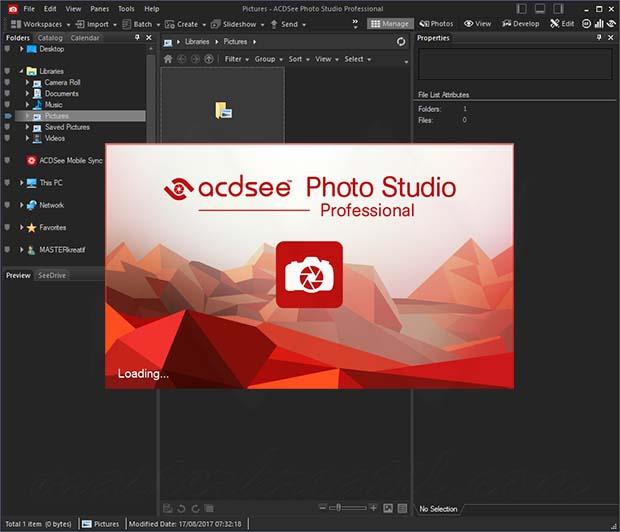The height and width of the screenshot is (532, 620).
Task: Click the eye icon at the toolbar's far right
Action: coord(611,24)
